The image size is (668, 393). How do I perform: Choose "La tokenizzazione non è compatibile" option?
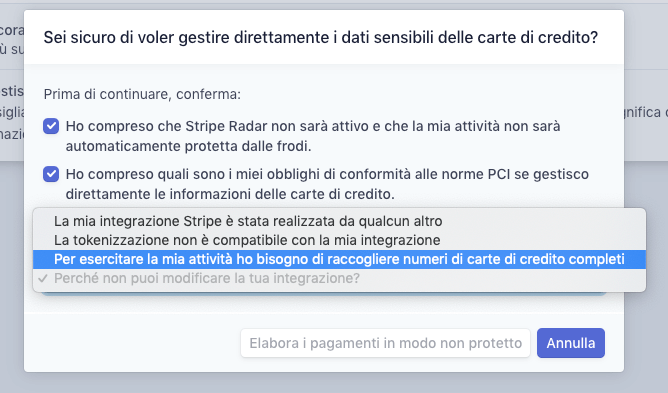pyautogui.click(x=247, y=240)
